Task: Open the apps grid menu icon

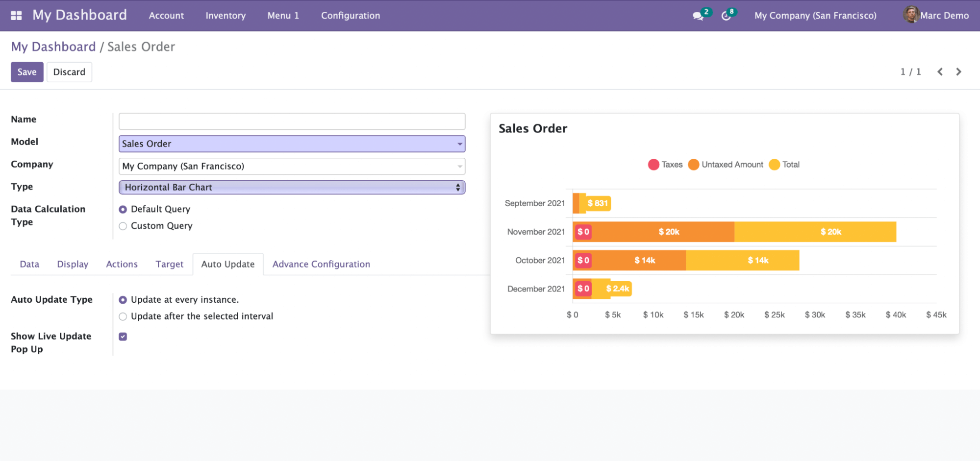Action: coord(16,15)
